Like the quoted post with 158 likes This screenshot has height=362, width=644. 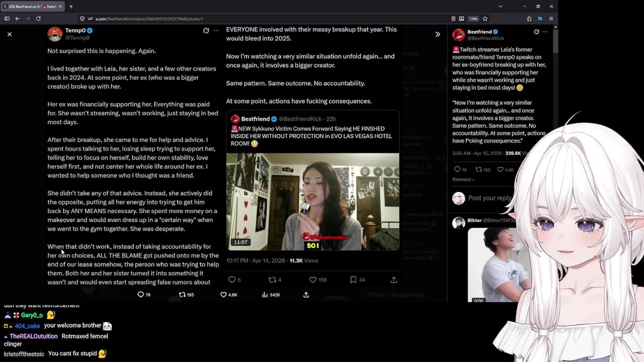[317, 280]
